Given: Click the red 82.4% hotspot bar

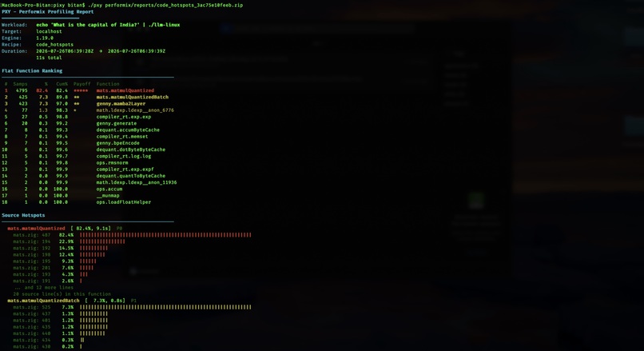Looking at the screenshot, I should point(165,235).
